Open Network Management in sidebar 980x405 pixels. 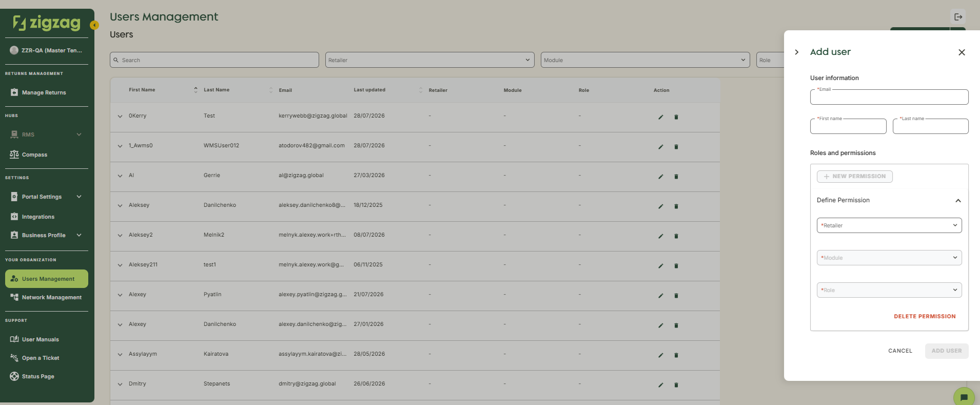[x=47, y=297]
